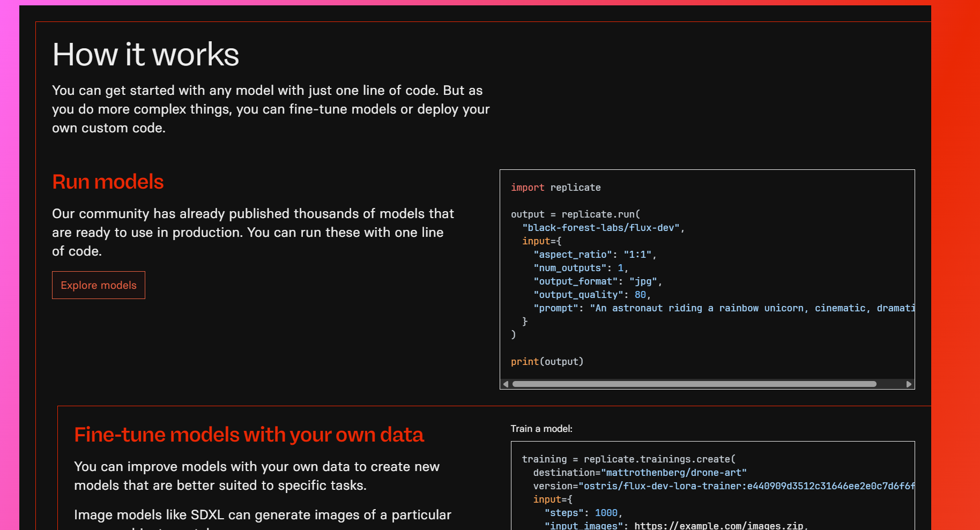Click the steps value 1000 in the training code
This screenshot has width=980, height=530.
click(606, 513)
